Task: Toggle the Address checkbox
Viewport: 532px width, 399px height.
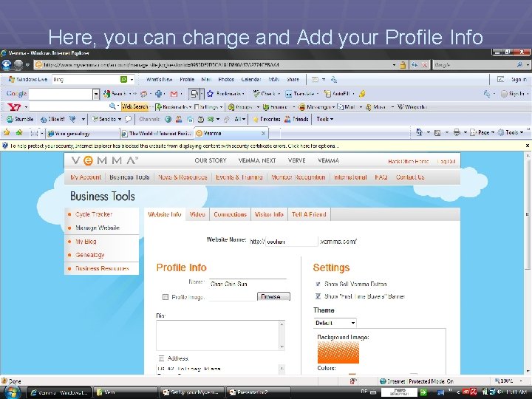Action: [x=161, y=358]
